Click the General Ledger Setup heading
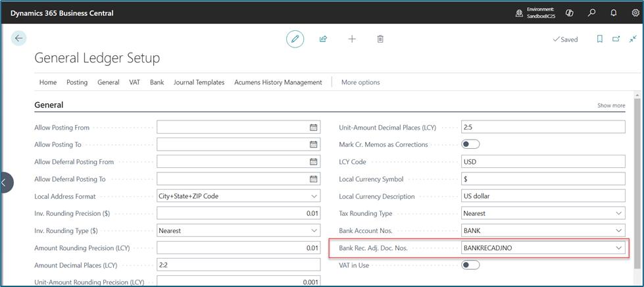 click(x=97, y=59)
